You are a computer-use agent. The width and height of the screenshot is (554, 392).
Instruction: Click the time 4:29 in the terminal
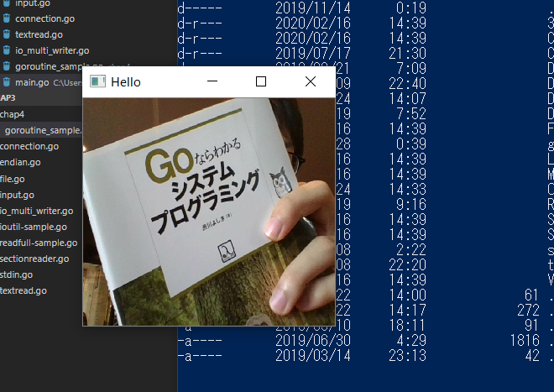point(411,341)
